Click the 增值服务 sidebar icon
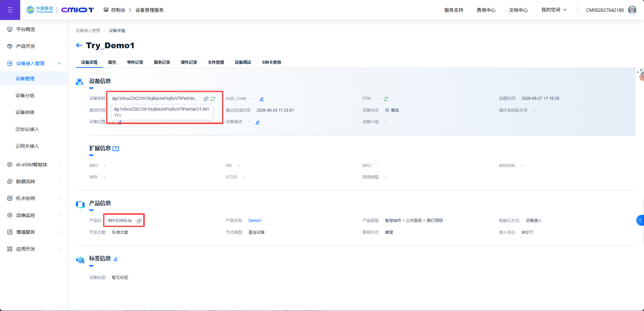This screenshot has width=644, height=311. [x=10, y=232]
